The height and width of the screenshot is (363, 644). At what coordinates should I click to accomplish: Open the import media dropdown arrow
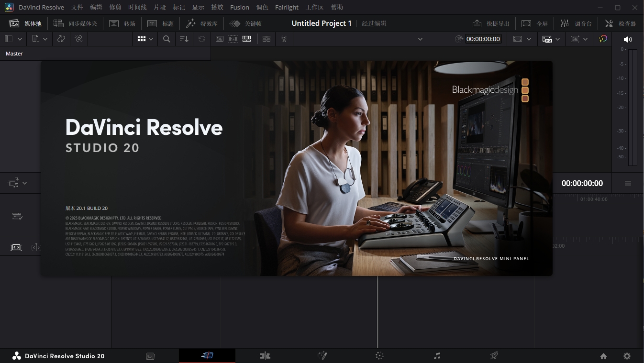tap(45, 39)
